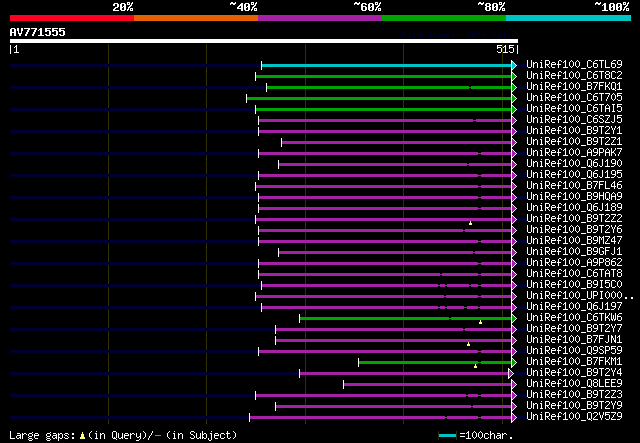Click the 515 query end position label

505,49
